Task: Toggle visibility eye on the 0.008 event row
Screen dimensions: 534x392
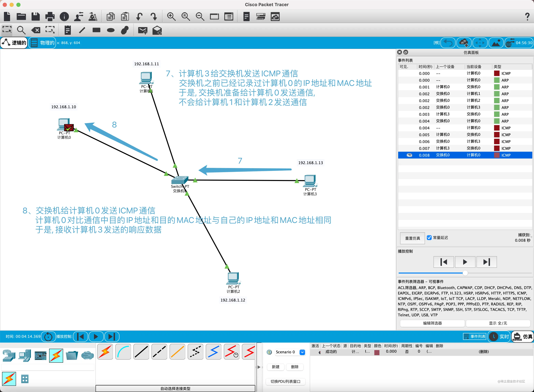Action: click(x=409, y=155)
